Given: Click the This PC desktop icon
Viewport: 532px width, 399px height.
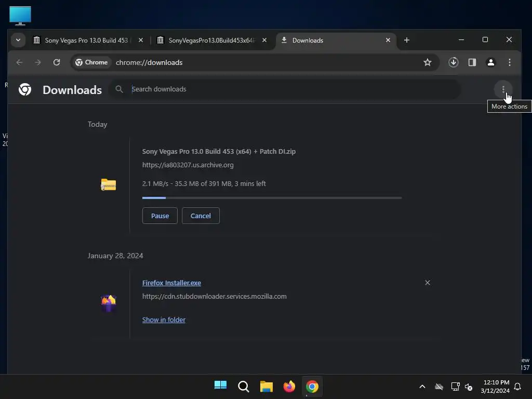Looking at the screenshot, I should [x=20, y=16].
